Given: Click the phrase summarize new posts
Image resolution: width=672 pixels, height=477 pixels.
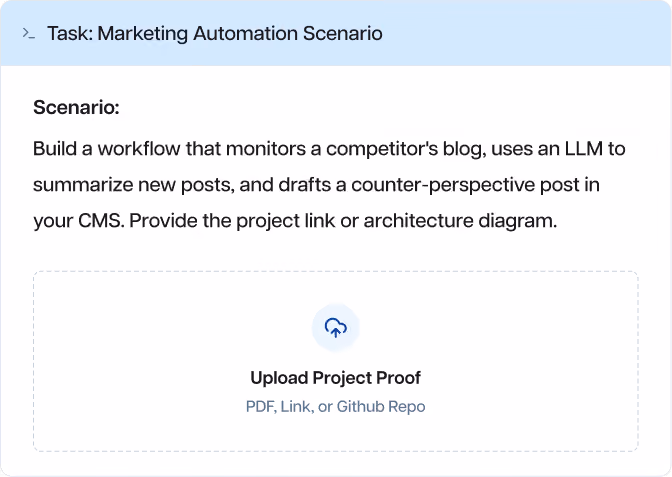Looking at the screenshot, I should 134,185.
